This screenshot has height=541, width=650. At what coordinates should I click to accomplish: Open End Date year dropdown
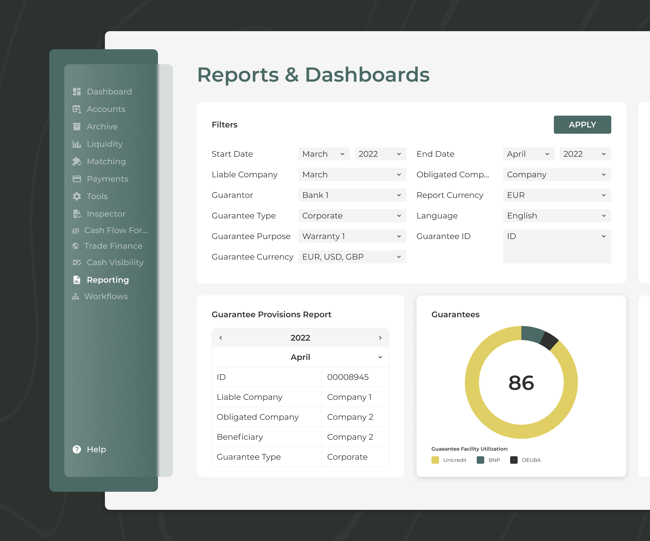pyautogui.click(x=585, y=154)
